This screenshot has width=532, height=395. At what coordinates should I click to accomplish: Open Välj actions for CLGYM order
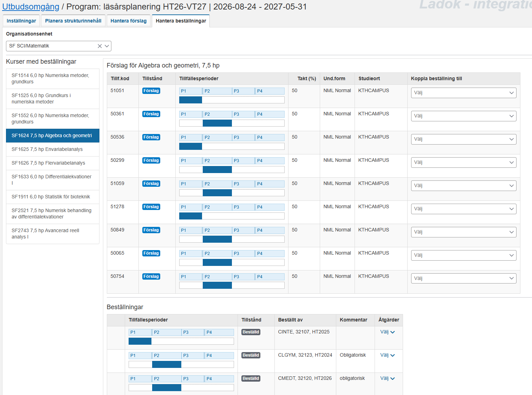[x=387, y=355]
